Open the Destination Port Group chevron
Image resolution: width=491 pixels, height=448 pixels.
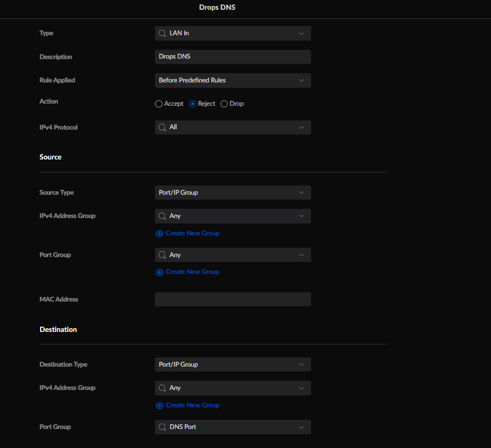(x=301, y=427)
